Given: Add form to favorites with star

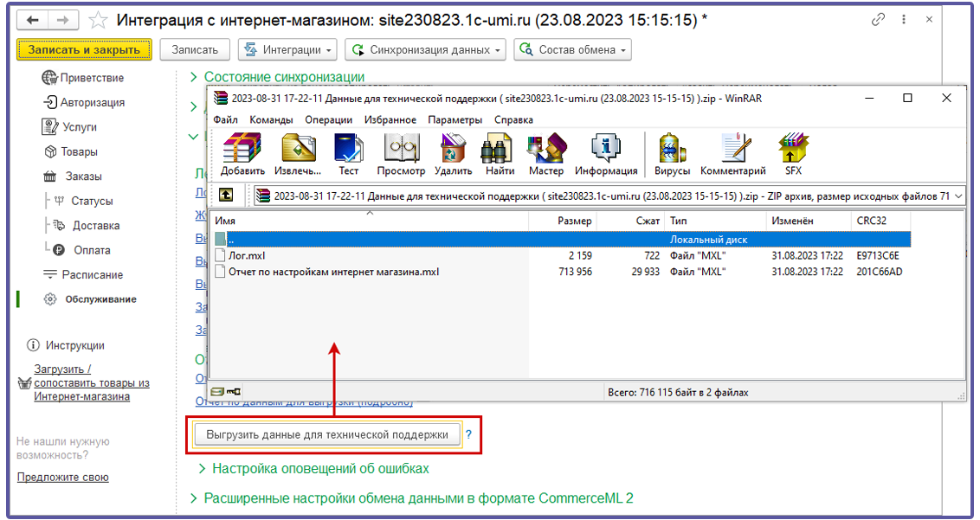Looking at the screenshot, I should 98,20.
